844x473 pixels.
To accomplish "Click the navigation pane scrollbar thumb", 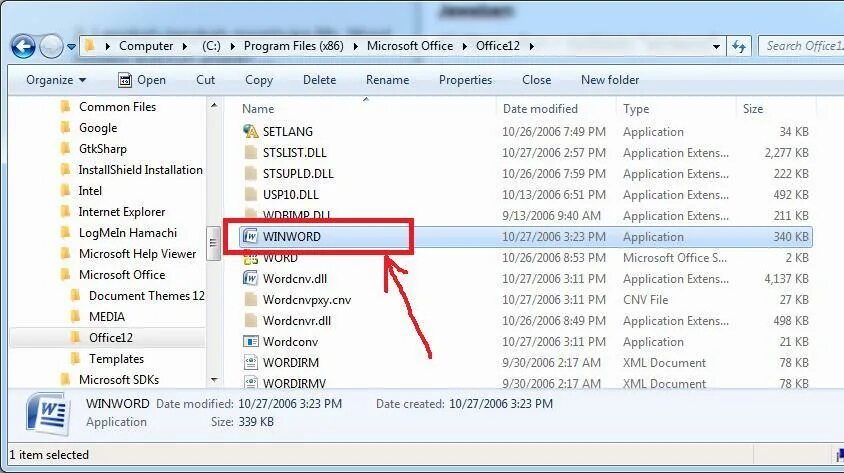I will (x=214, y=243).
